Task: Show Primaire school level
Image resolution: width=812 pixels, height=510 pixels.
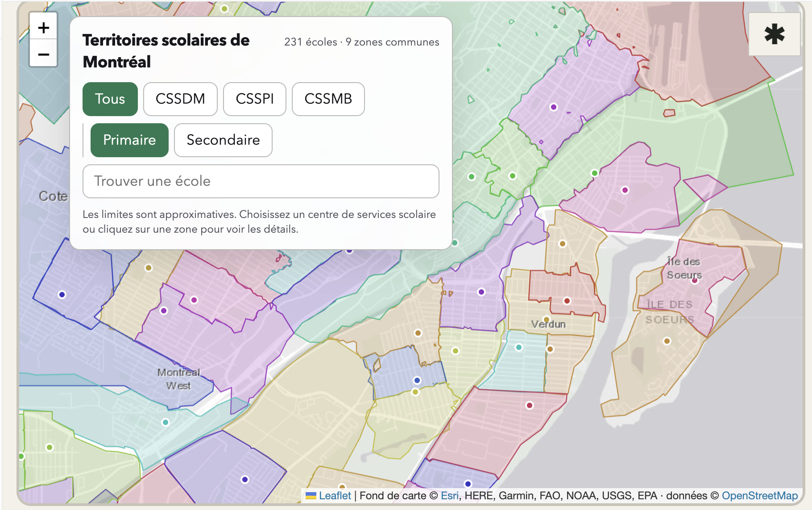Action: coord(129,140)
